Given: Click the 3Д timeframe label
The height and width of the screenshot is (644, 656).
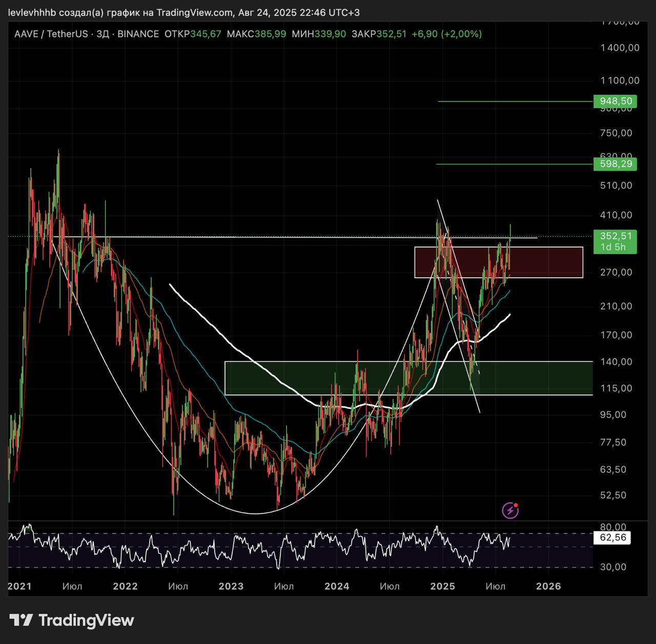Looking at the screenshot, I should coord(103,34).
